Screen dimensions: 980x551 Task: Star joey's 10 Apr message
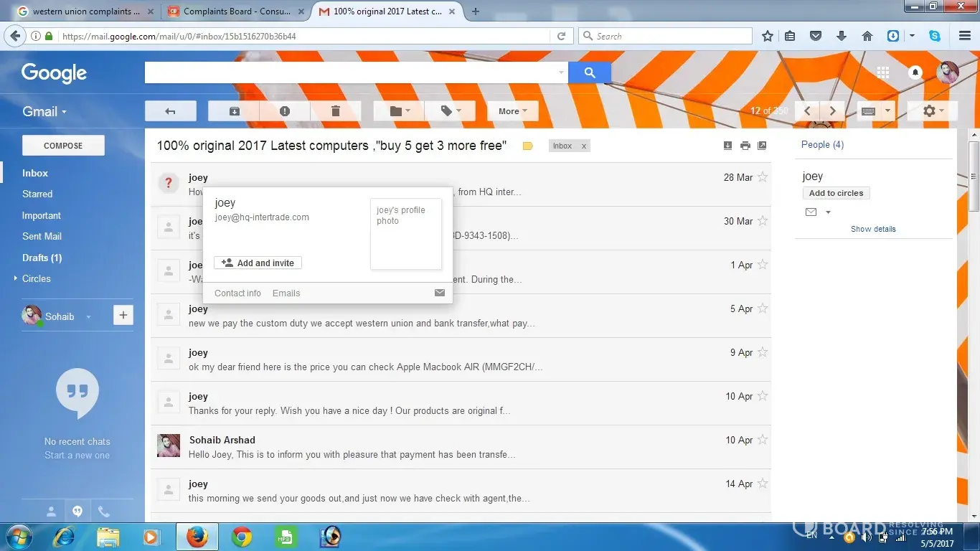tap(763, 396)
